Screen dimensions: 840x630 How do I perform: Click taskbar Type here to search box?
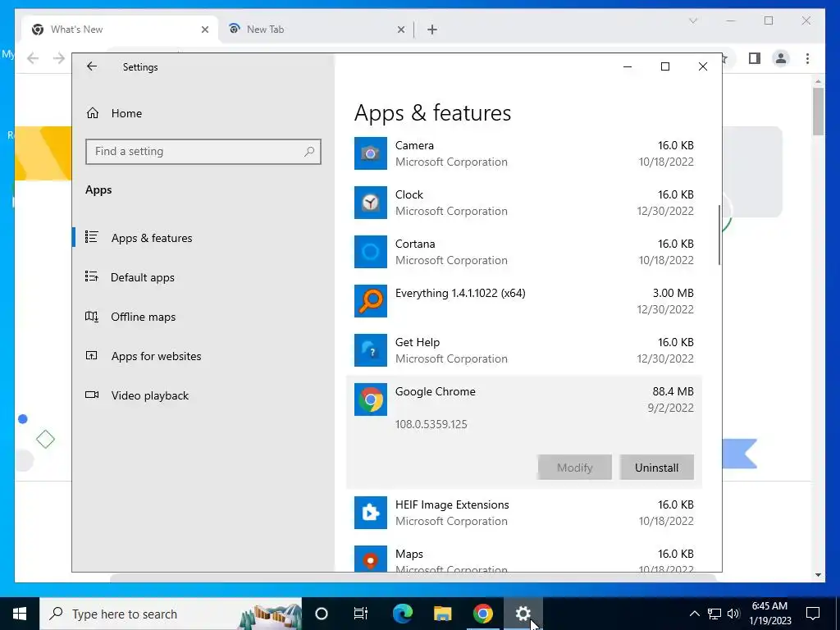click(171, 614)
